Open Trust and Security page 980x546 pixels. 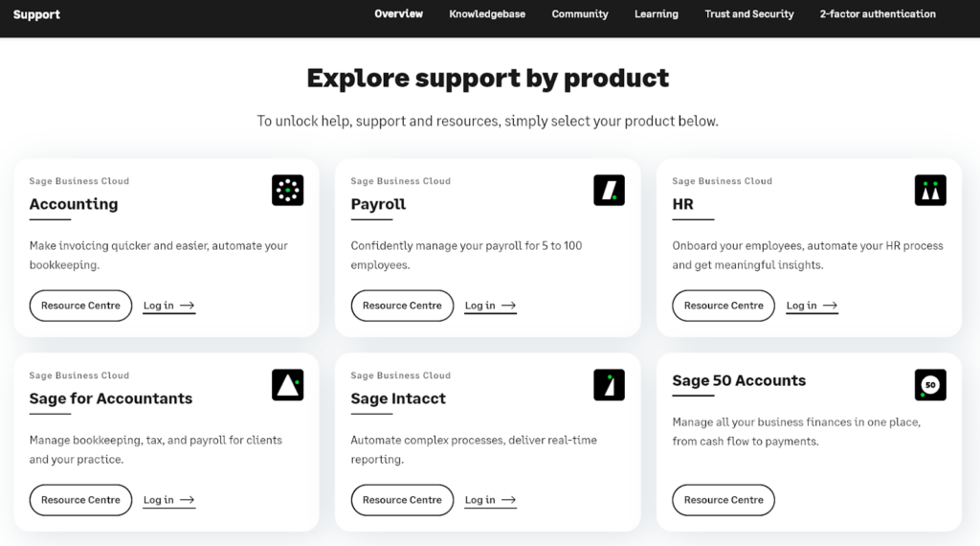[748, 13]
